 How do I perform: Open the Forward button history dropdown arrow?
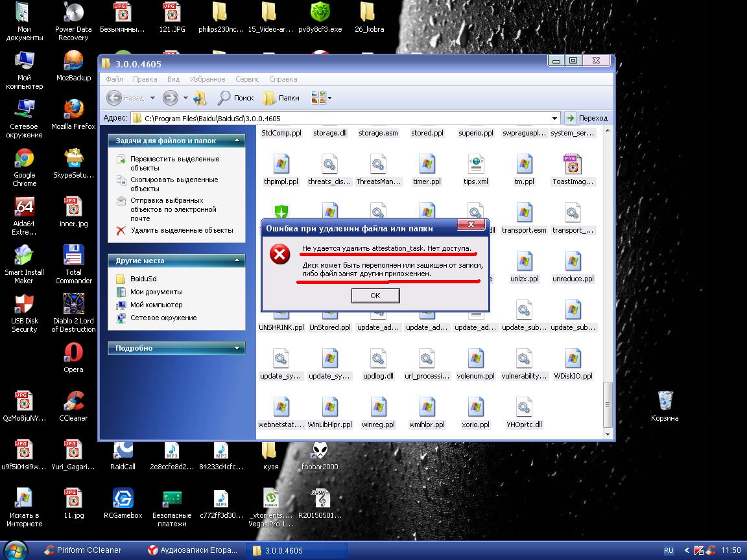[x=185, y=98]
